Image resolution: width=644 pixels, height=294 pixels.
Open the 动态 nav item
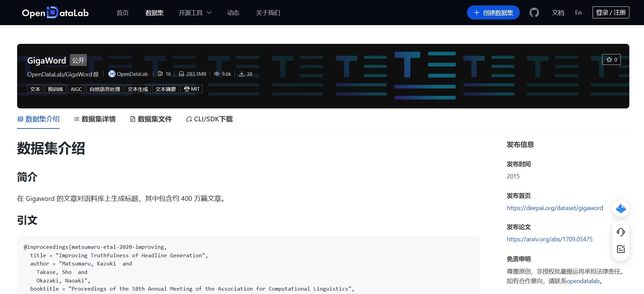tap(233, 13)
